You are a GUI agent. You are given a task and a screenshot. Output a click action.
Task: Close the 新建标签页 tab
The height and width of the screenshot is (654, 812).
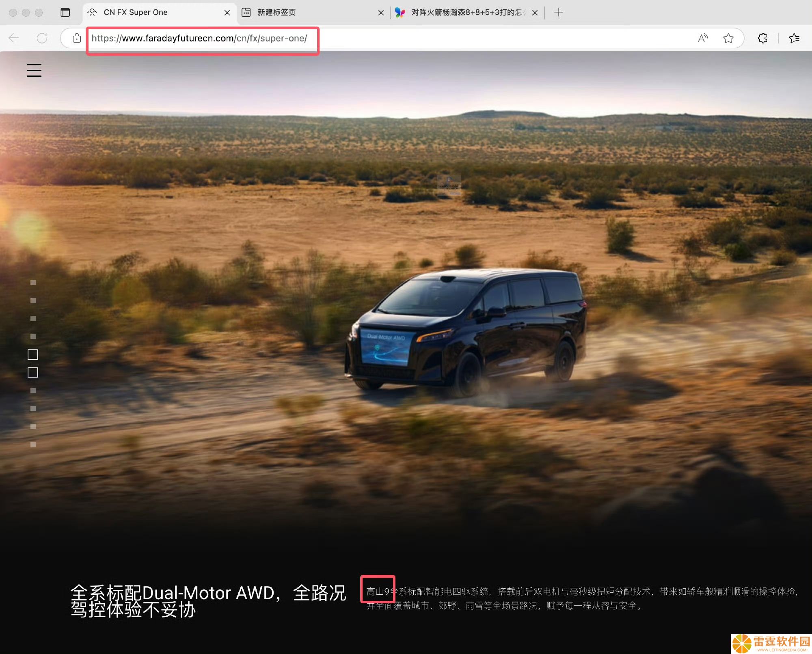coord(381,13)
